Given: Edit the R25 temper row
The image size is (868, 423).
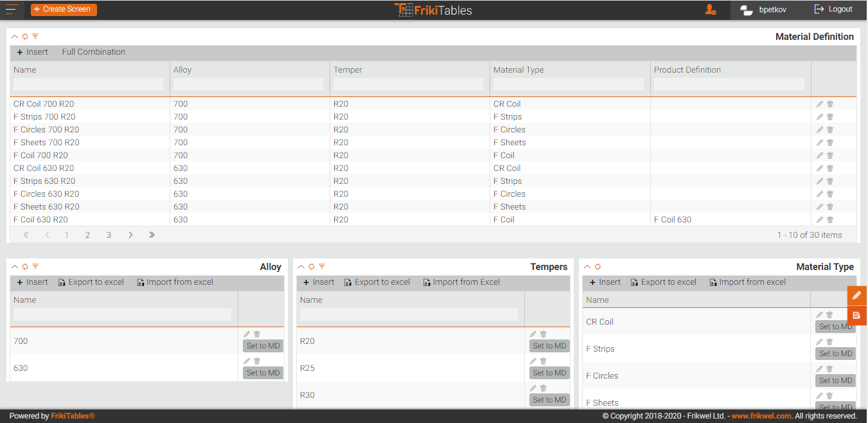Looking at the screenshot, I should (533, 361).
